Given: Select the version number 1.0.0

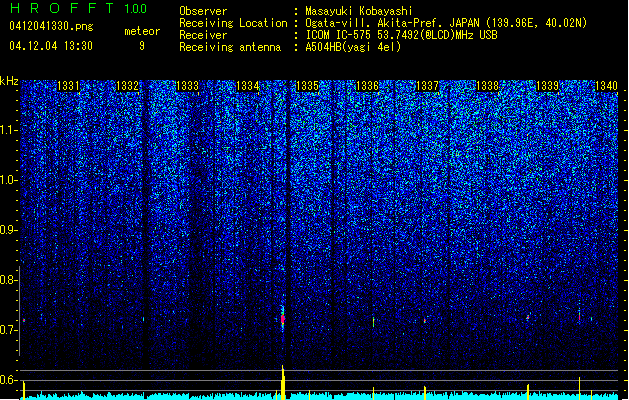Looking at the screenshot, I should pyautogui.click(x=135, y=8).
